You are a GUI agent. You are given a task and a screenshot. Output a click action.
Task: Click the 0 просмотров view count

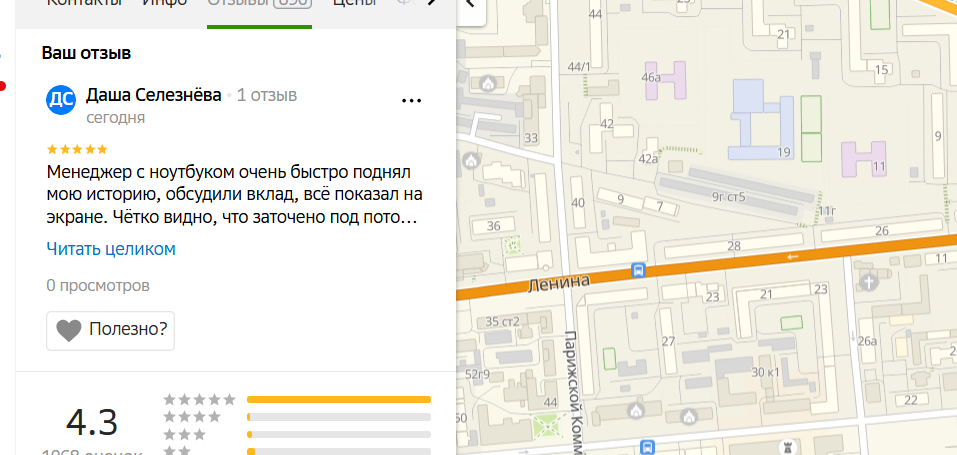(x=98, y=286)
